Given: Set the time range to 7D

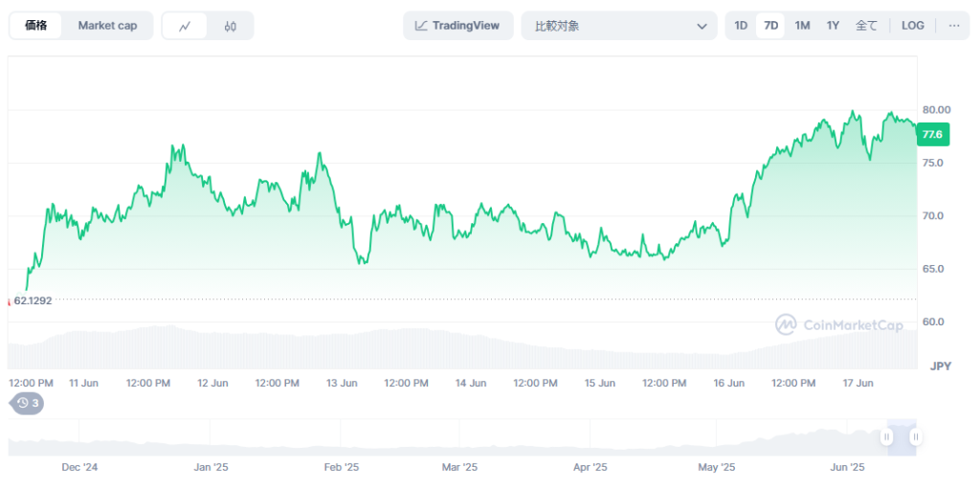Looking at the screenshot, I should pyautogui.click(x=770, y=26).
